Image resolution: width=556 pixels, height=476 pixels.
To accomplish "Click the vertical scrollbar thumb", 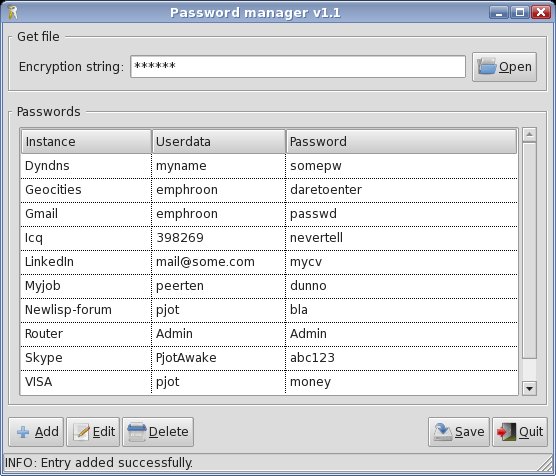I will click(x=529, y=250).
